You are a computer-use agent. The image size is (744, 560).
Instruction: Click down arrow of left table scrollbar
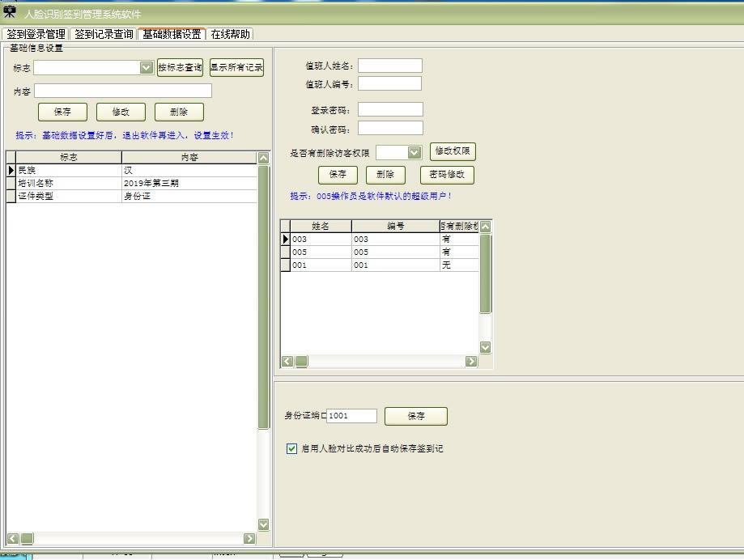tap(263, 524)
